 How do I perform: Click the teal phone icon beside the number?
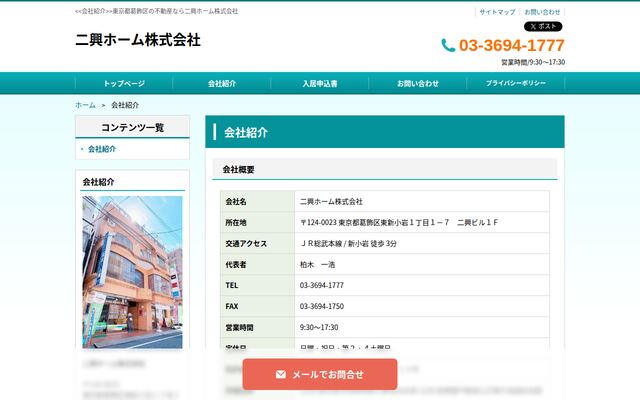[x=448, y=45]
